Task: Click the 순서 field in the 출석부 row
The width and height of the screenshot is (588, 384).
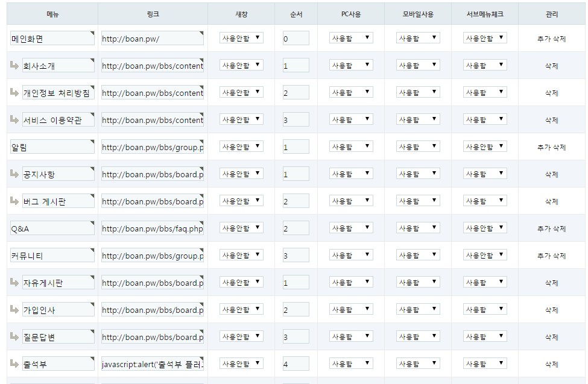Action: (x=296, y=364)
